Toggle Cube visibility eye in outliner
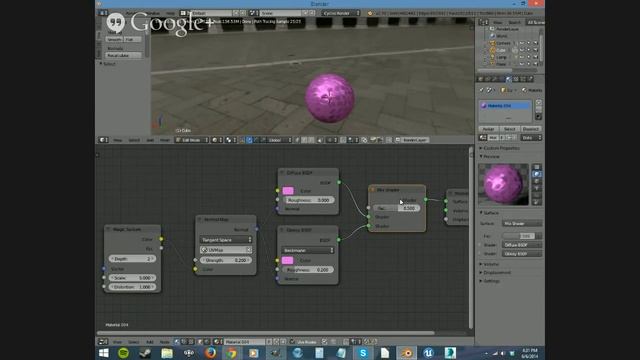Image resolution: width=640 pixels, height=360 pixels. coord(522,50)
